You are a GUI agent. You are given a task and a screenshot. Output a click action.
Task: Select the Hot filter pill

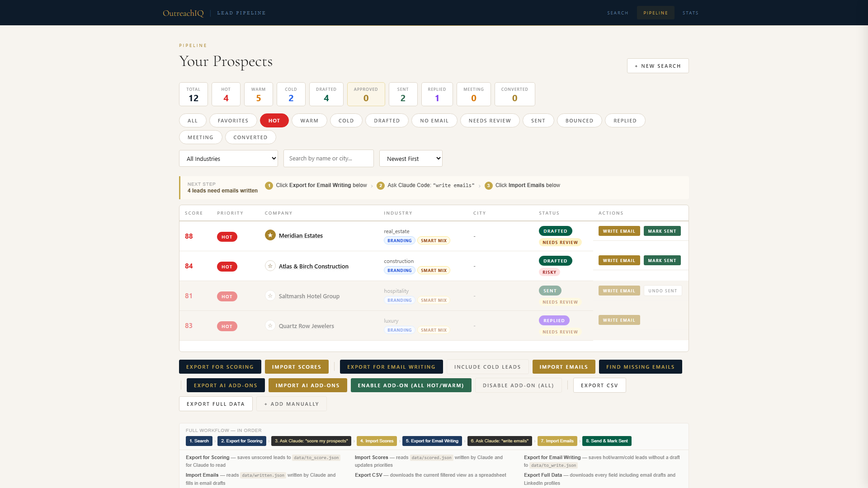coord(274,121)
